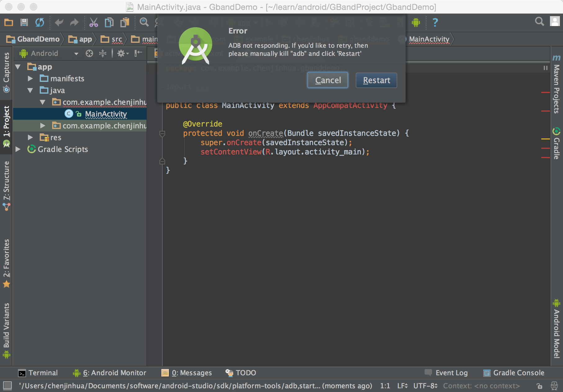Expand the res folder
The width and height of the screenshot is (563, 392).
30,138
